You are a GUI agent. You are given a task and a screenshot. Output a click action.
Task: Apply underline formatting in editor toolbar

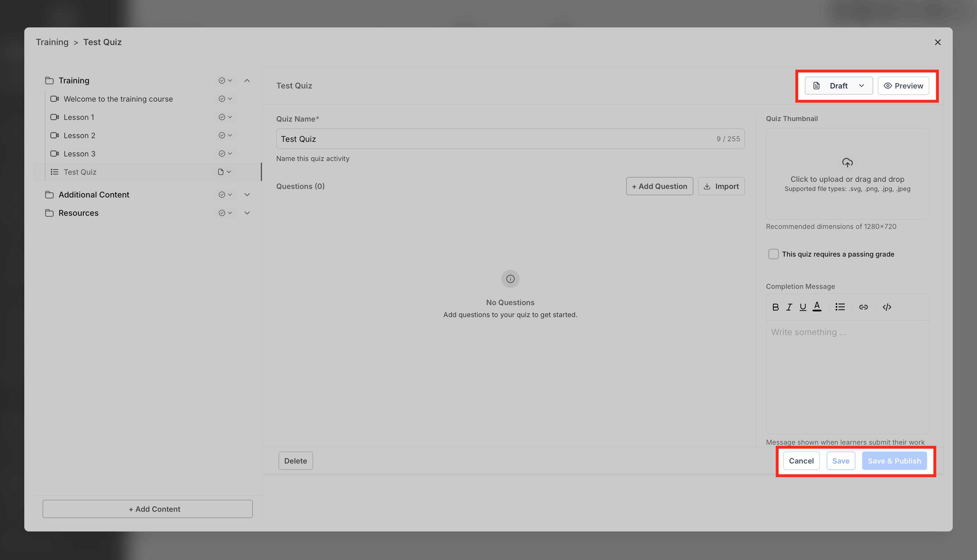point(803,307)
